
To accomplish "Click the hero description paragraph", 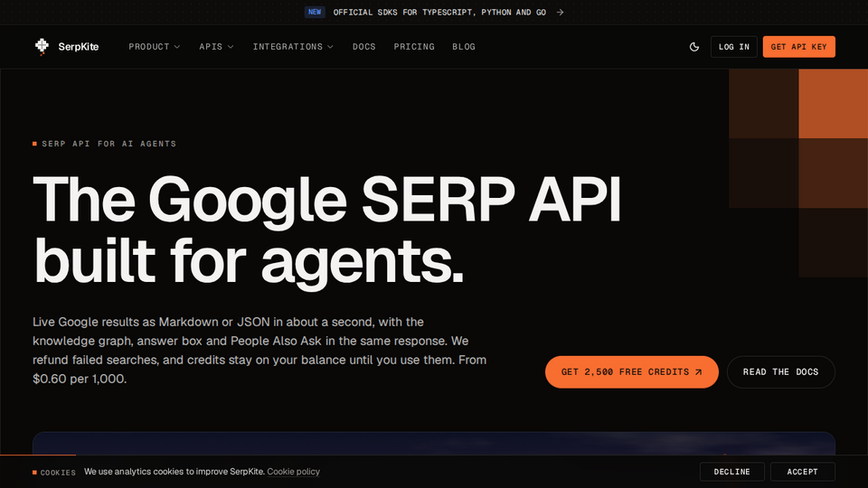I will [259, 351].
